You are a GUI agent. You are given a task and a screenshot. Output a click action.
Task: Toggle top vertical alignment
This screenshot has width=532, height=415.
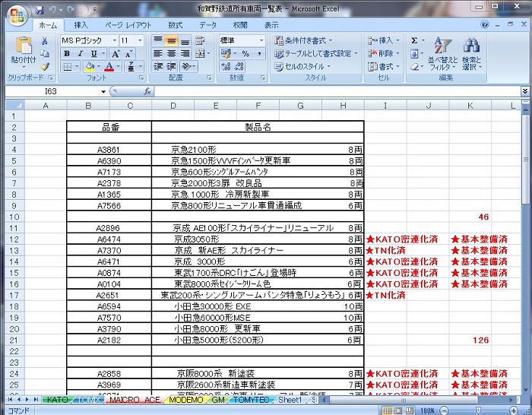coord(158,41)
